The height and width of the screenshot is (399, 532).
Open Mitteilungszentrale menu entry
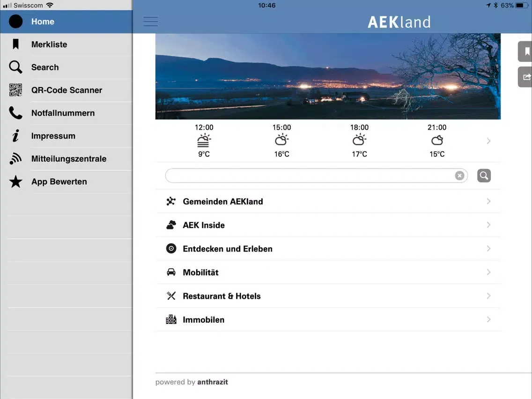tap(66, 159)
